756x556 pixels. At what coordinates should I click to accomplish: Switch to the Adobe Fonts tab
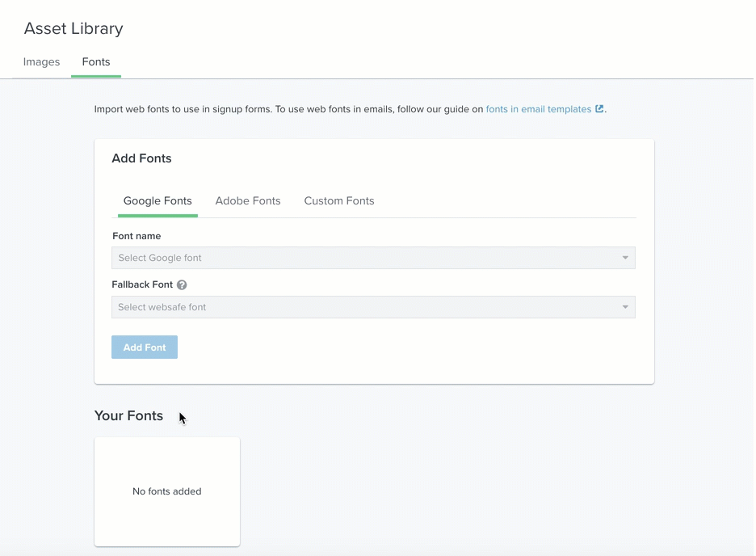[x=248, y=201]
